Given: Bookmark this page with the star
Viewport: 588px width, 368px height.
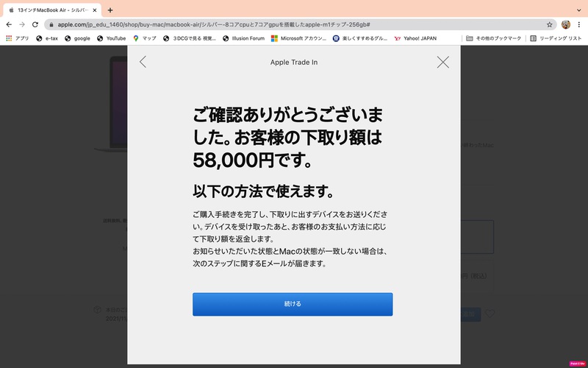Looking at the screenshot, I should tap(549, 24).
